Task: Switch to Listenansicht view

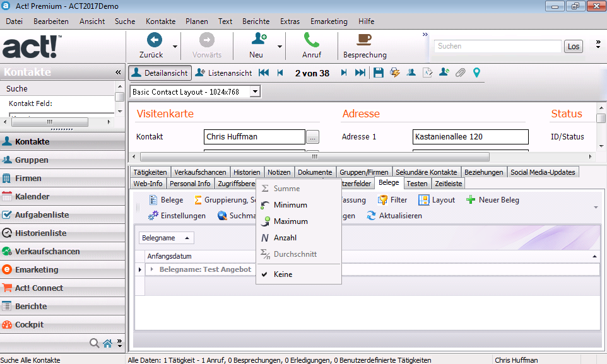Action: tap(223, 73)
